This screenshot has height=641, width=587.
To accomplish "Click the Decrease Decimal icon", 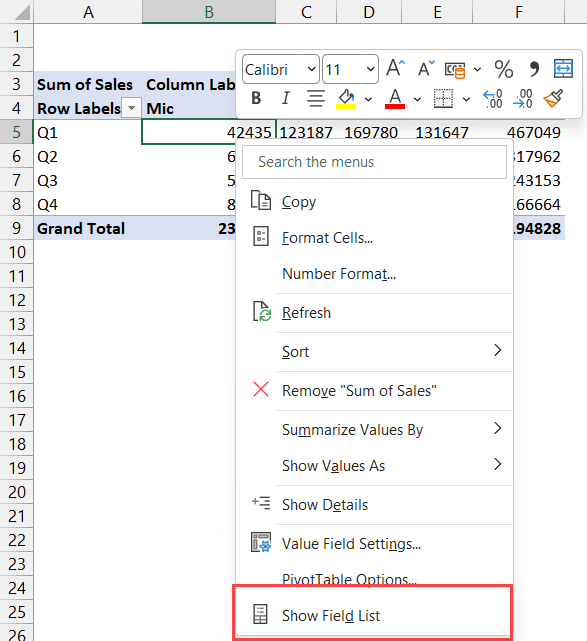I will 522,99.
